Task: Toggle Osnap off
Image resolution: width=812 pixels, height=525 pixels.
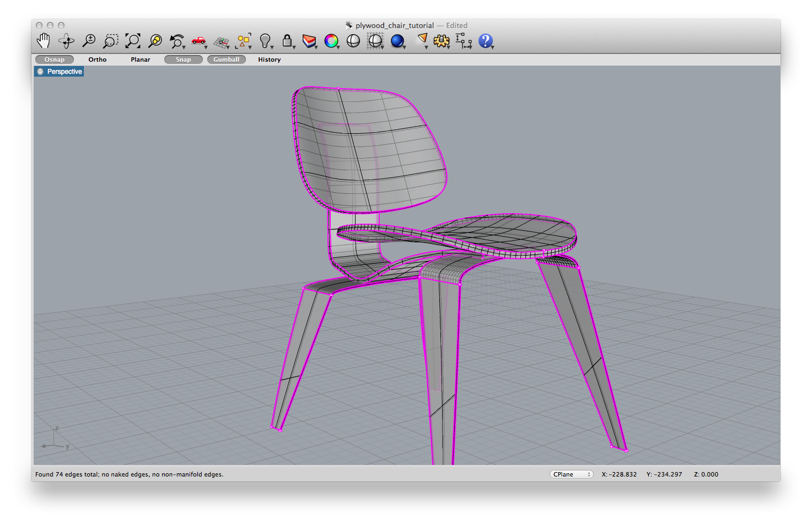Action: (x=55, y=59)
